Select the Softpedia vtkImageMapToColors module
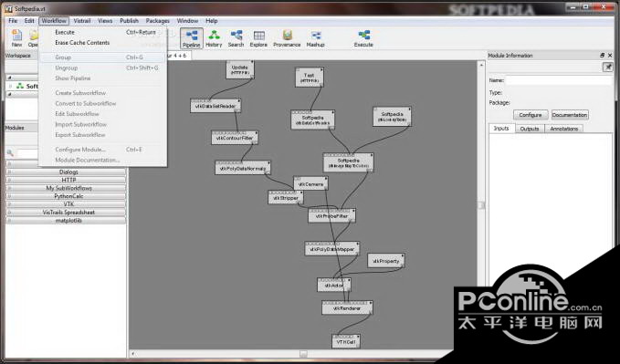Image resolution: width=620 pixels, height=364 pixels. tap(349, 162)
